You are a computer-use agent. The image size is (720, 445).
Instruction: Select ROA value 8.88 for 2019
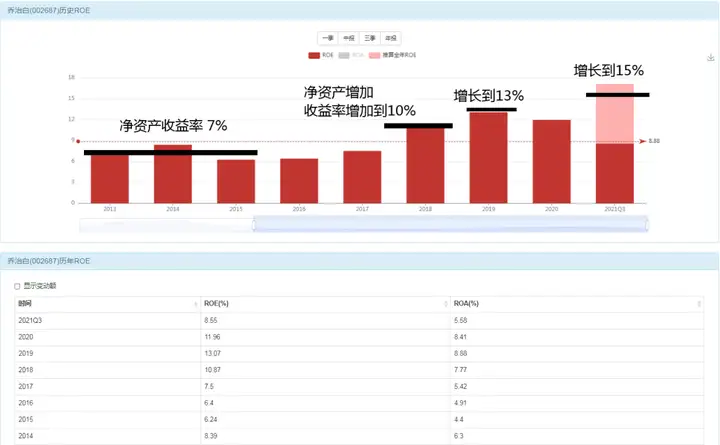pos(461,353)
